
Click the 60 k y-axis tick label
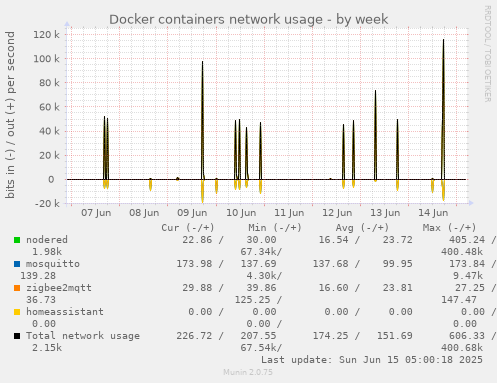pyautogui.click(x=49, y=107)
